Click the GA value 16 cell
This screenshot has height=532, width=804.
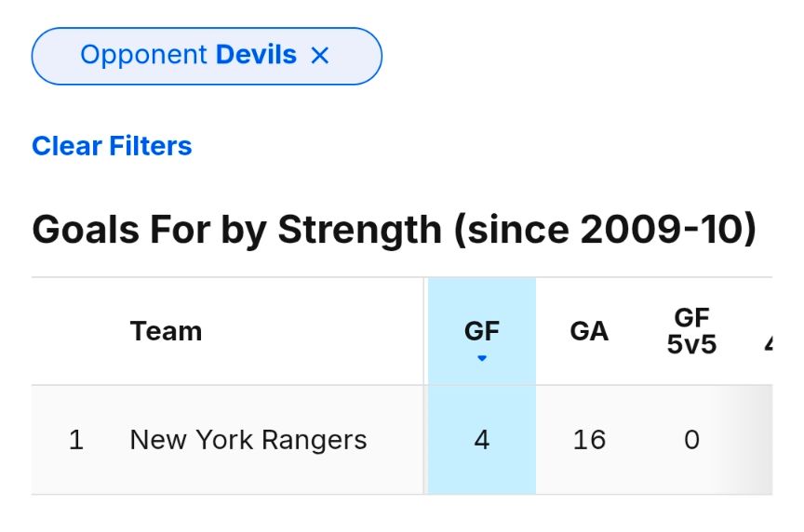(x=589, y=440)
